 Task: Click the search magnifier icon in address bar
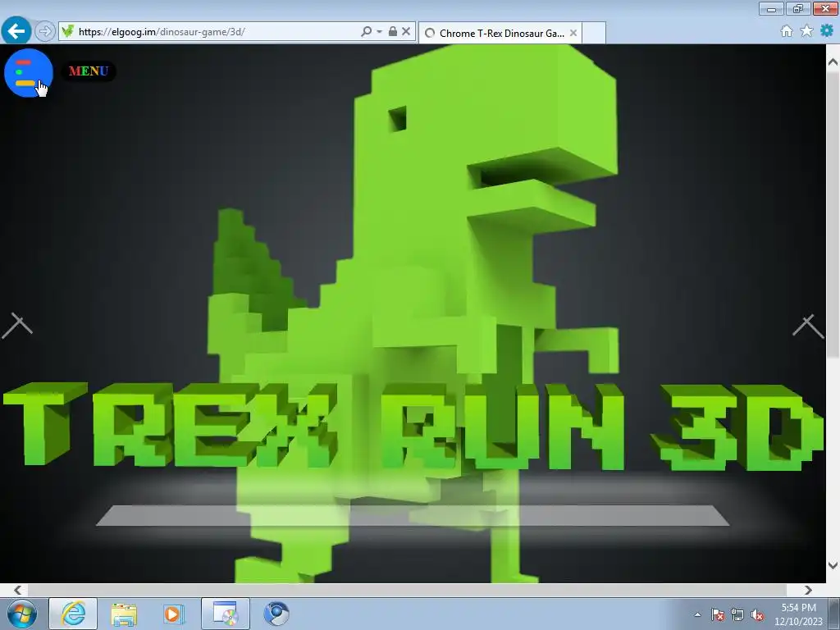367,32
